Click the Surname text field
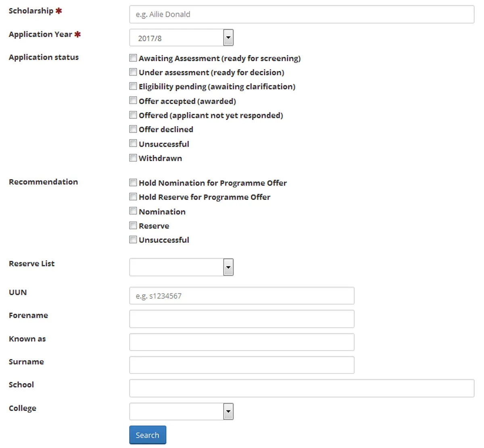The width and height of the screenshot is (484, 448). click(241, 365)
